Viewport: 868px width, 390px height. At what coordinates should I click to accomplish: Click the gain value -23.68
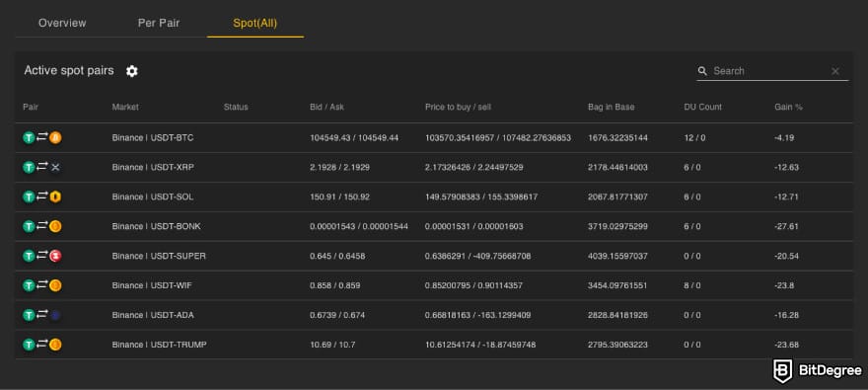click(x=787, y=345)
